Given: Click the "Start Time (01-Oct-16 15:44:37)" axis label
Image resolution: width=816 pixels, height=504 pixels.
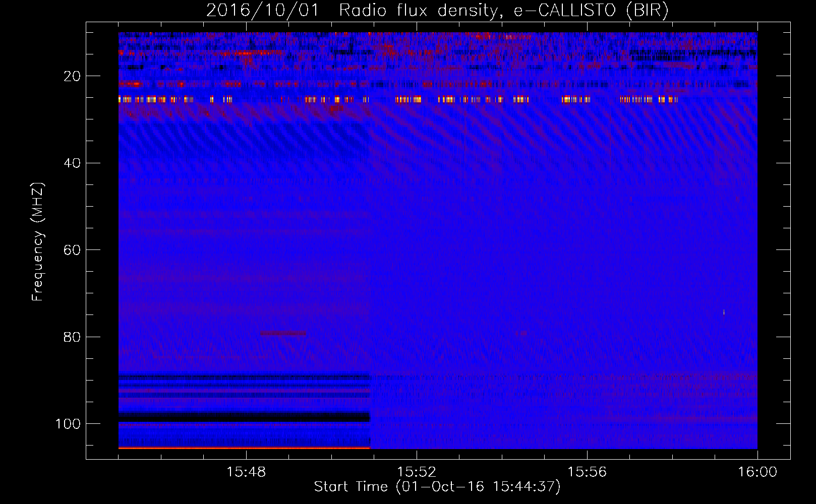Looking at the screenshot, I should (x=437, y=487).
